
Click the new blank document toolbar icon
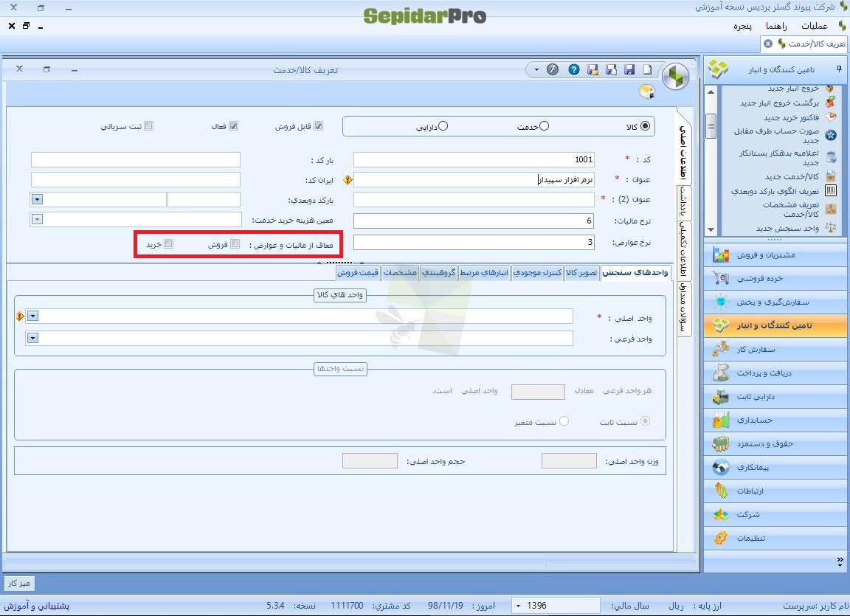coord(648,69)
